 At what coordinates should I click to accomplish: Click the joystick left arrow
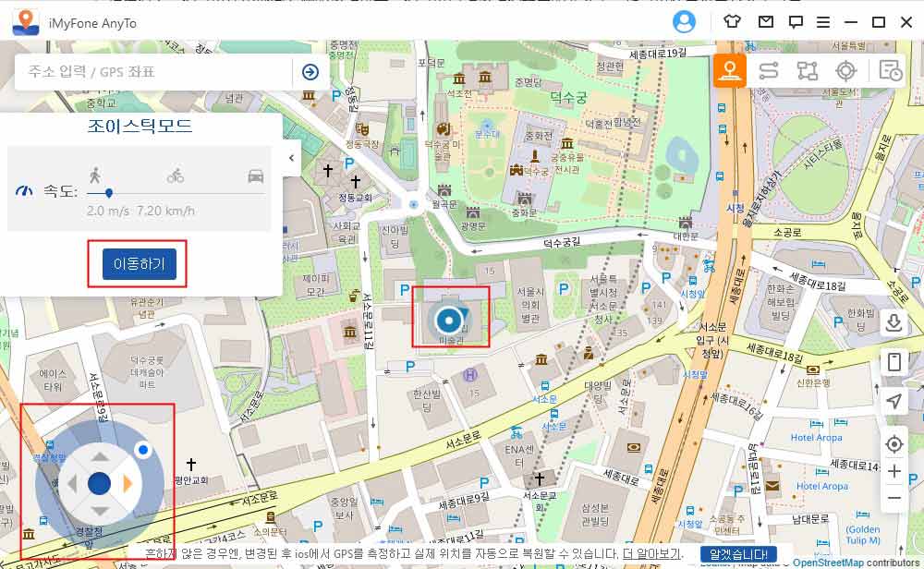[x=73, y=484]
